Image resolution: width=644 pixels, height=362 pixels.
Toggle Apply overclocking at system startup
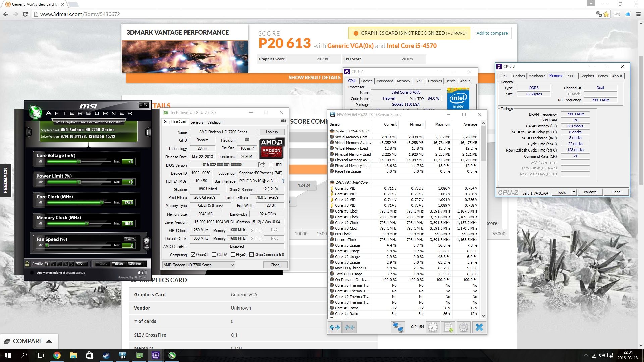pyautogui.click(x=32, y=273)
